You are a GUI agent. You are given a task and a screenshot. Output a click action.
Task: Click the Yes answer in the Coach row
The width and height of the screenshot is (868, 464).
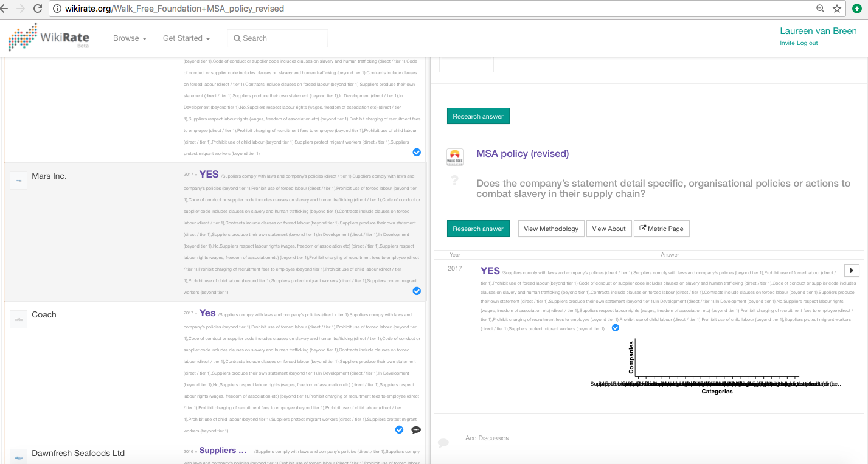(207, 313)
